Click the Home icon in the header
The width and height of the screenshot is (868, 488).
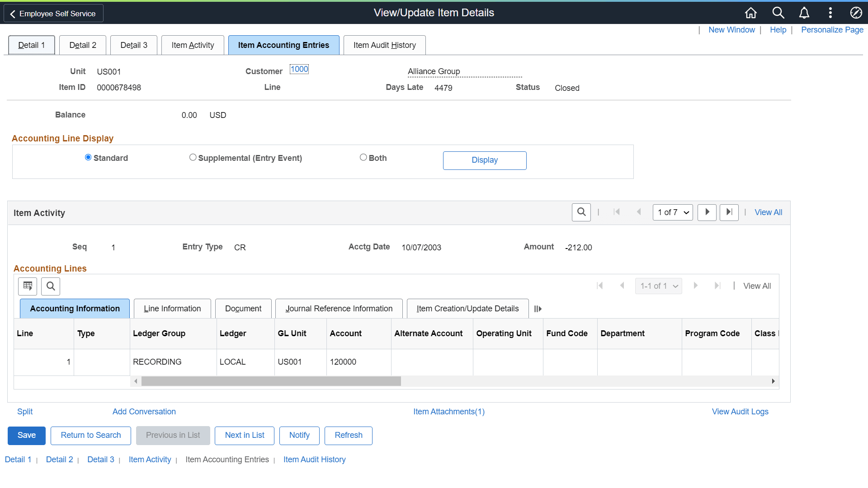[x=750, y=13]
